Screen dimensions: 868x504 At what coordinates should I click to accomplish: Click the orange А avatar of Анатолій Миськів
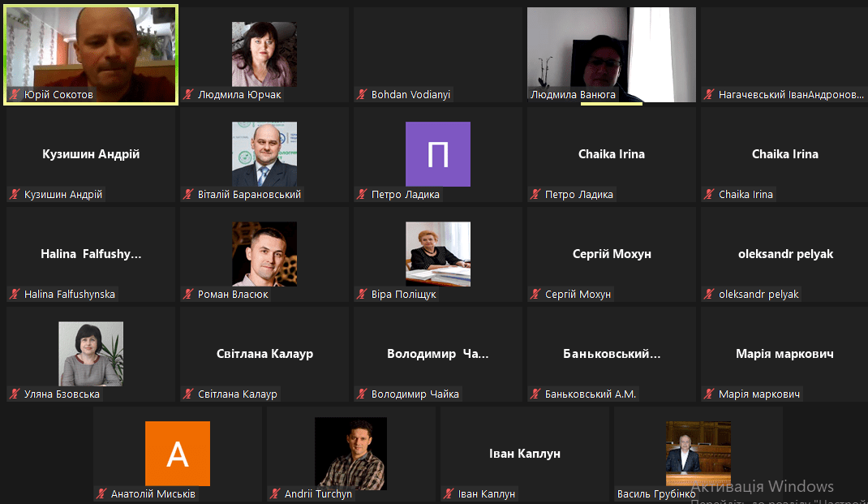point(178,454)
